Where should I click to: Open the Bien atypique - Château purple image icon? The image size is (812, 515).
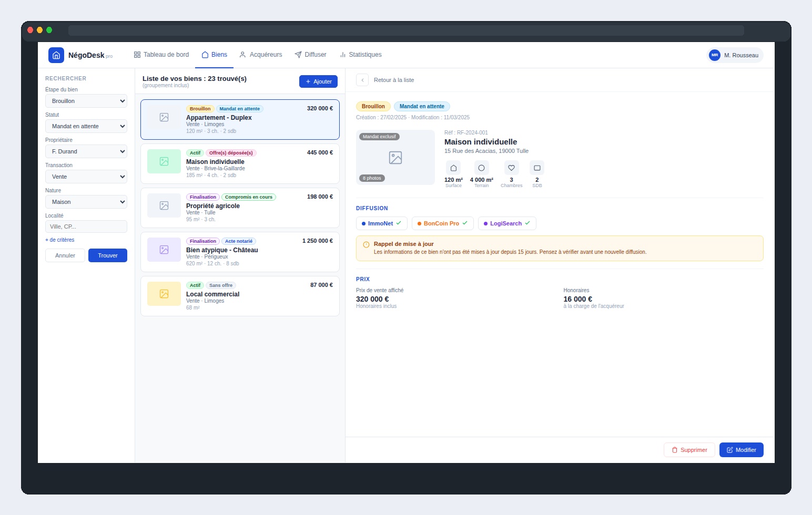pos(164,250)
